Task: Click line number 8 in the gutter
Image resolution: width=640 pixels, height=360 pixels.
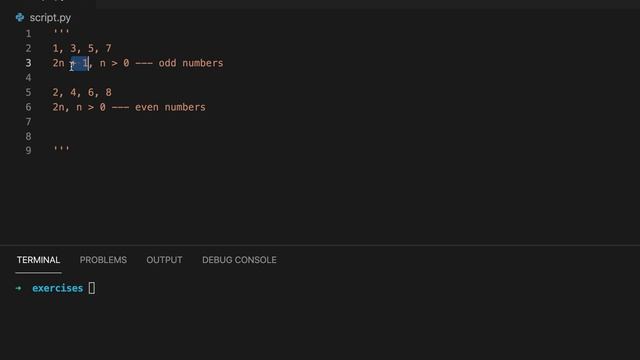Action: point(28,136)
